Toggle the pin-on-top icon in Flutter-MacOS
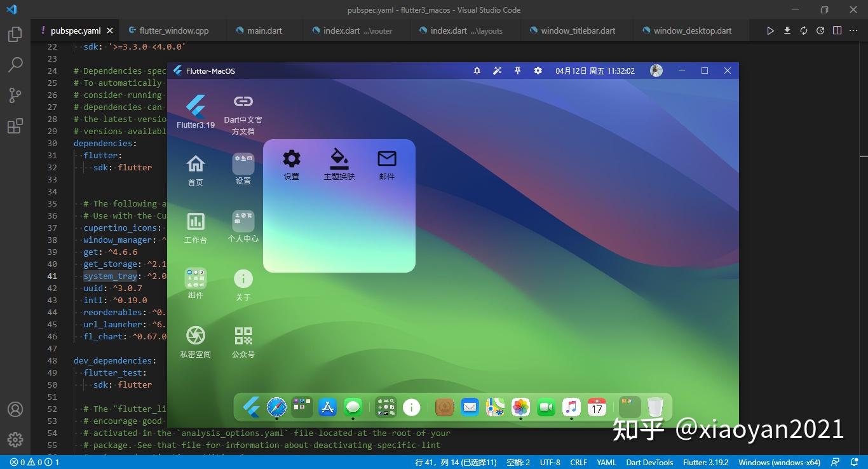The height and width of the screenshot is (469, 868). point(517,71)
